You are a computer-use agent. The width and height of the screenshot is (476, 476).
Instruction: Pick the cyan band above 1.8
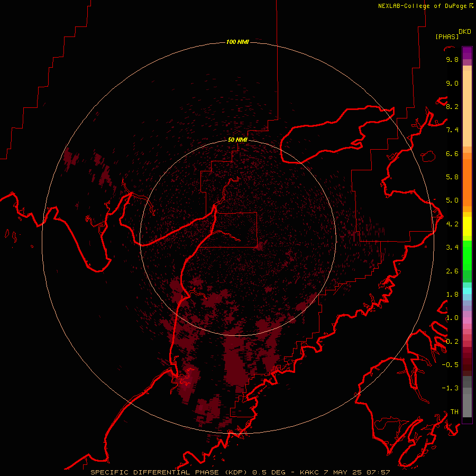click(467, 291)
